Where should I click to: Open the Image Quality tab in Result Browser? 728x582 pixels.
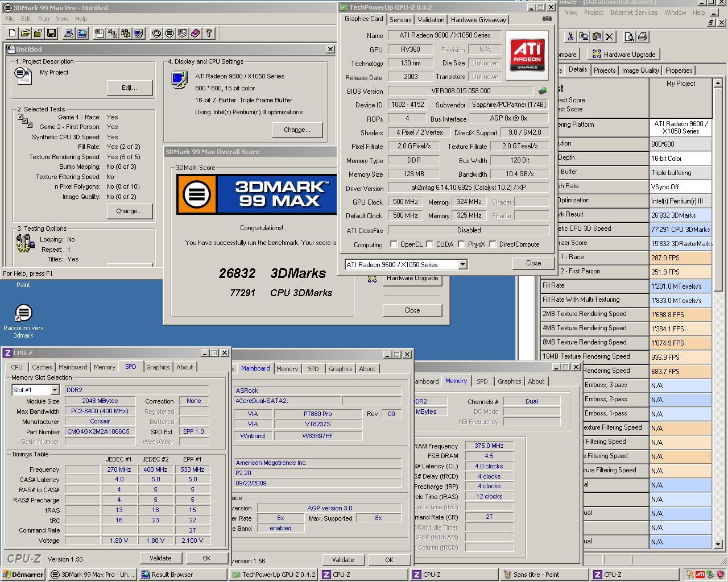[x=640, y=70]
